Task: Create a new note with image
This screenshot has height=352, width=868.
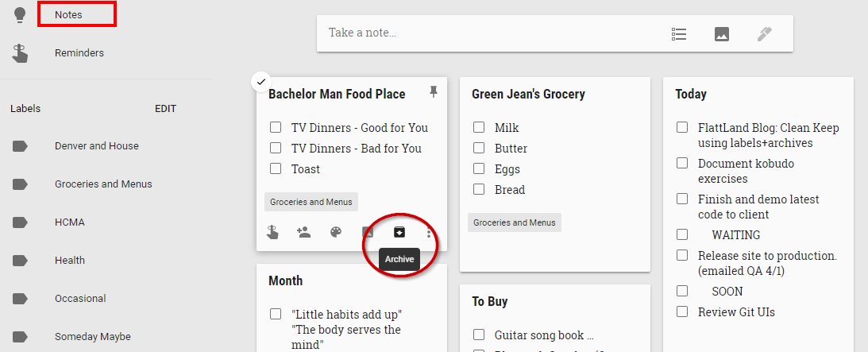Action: (x=722, y=34)
